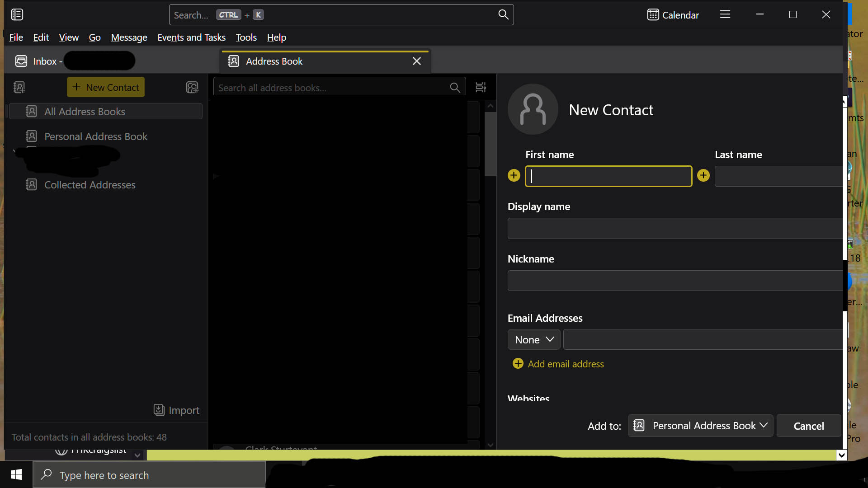
Task: Click the Display name input field
Action: (674, 229)
